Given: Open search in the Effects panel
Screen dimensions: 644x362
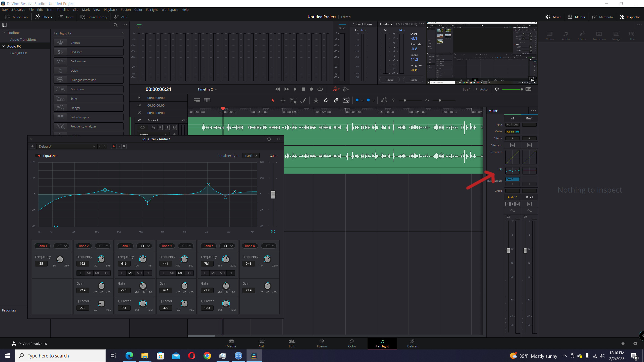Looking at the screenshot, I should (115, 25).
